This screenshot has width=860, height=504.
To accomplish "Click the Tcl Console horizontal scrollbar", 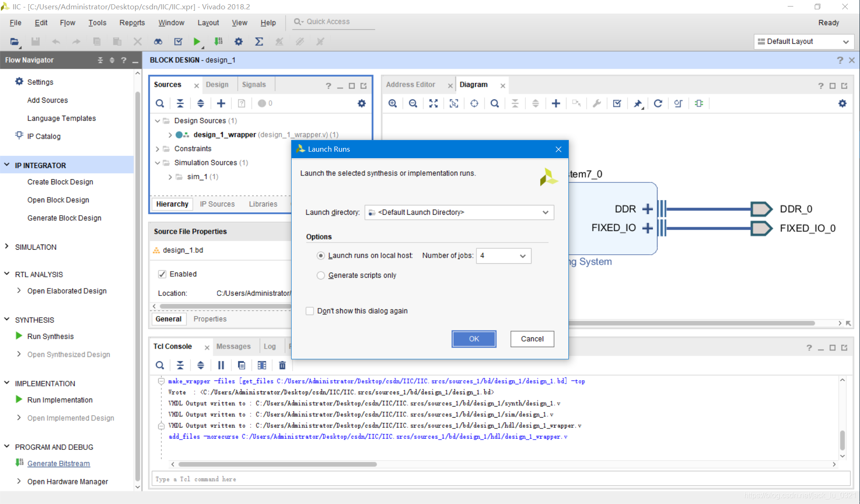I will tap(277, 464).
